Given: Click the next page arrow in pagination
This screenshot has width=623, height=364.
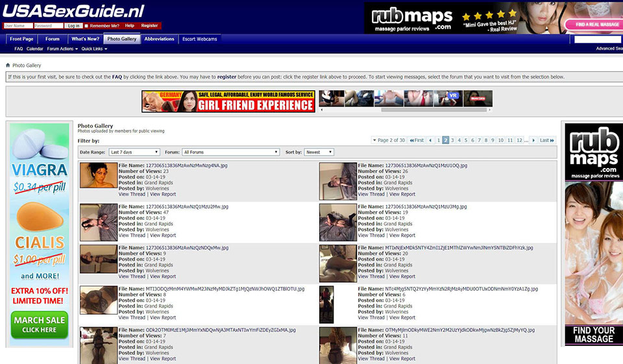Looking at the screenshot, I should (x=533, y=140).
